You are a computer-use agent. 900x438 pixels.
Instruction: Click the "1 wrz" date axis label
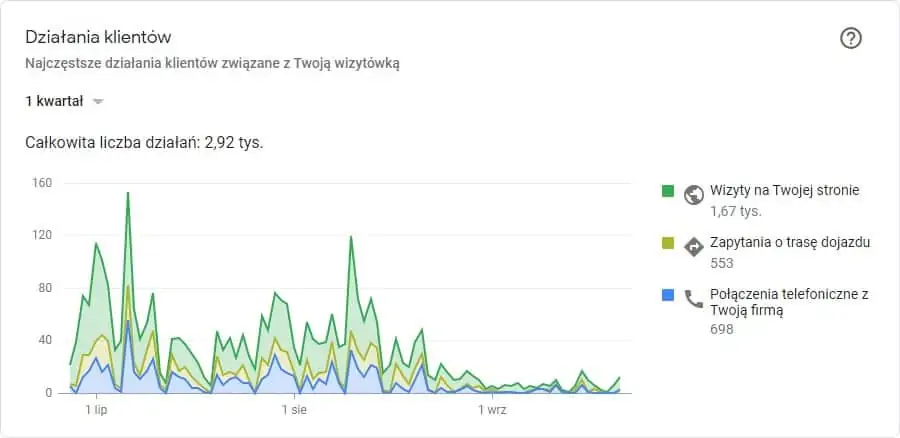click(491, 410)
